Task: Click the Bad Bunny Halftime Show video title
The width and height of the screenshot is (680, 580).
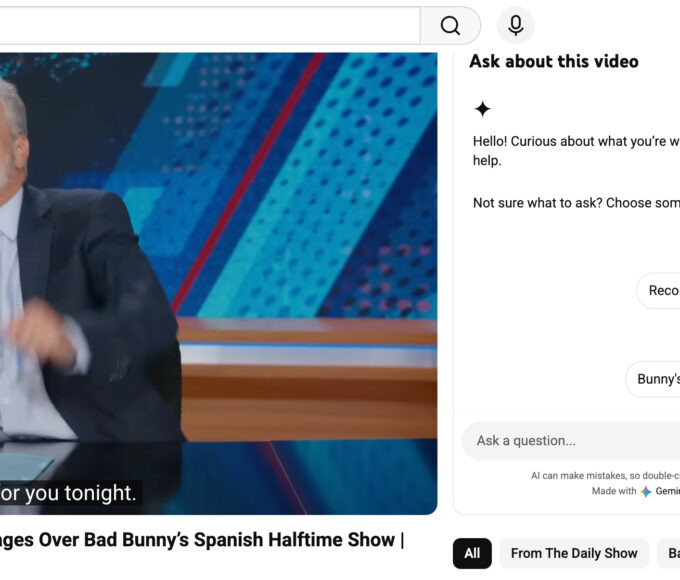Action: pos(202,540)
